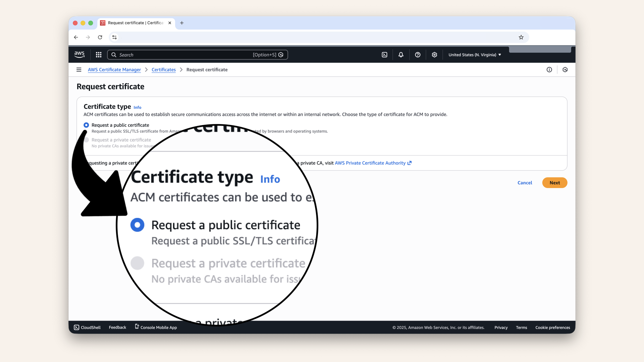644x362 pixels.
Task: Open the AWS Private Certificate Authority link
Action: (x=370, y=163)
